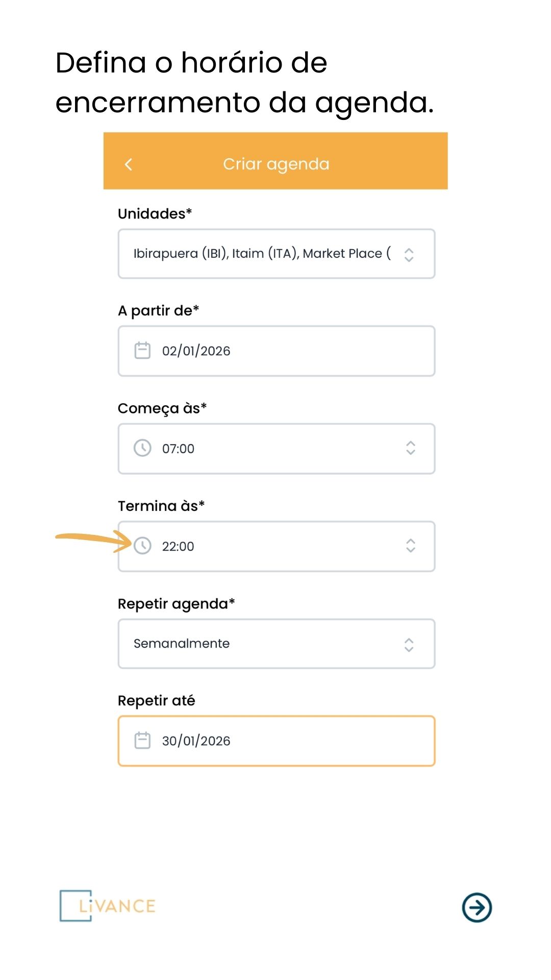The image size is (551, 980).
Task: Select the 30/01/2026 repeat-until date field
Action: coord(277,741)
